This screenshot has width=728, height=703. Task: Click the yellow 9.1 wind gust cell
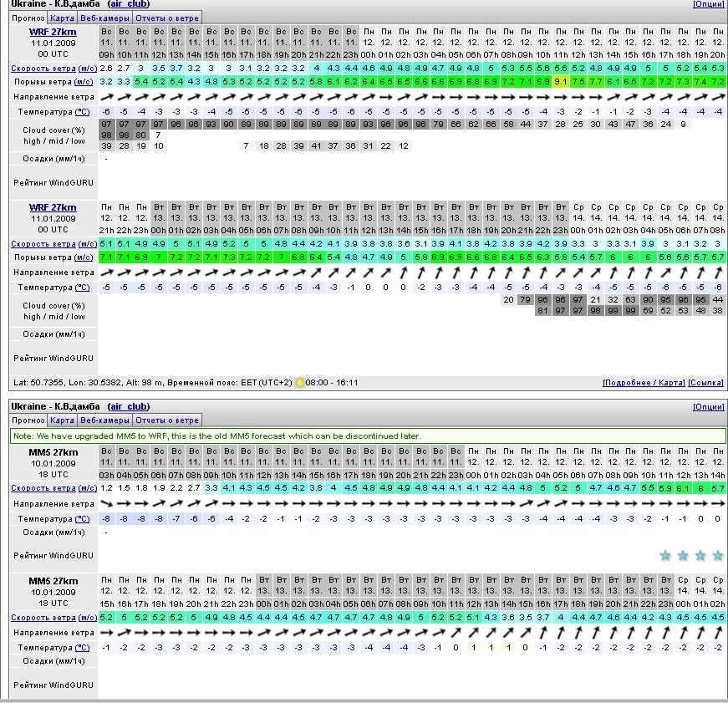[x=560, y=82]
